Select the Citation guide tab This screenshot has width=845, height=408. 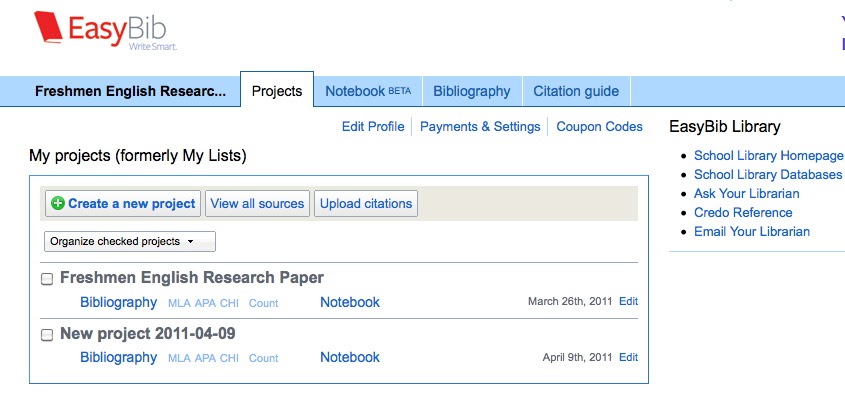(x=576, y=91)
